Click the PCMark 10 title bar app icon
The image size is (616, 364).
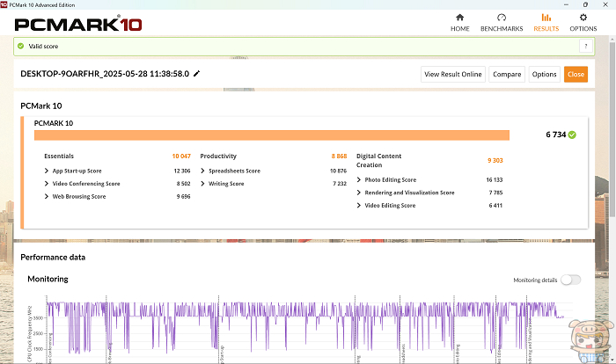(x=4, y=4)
